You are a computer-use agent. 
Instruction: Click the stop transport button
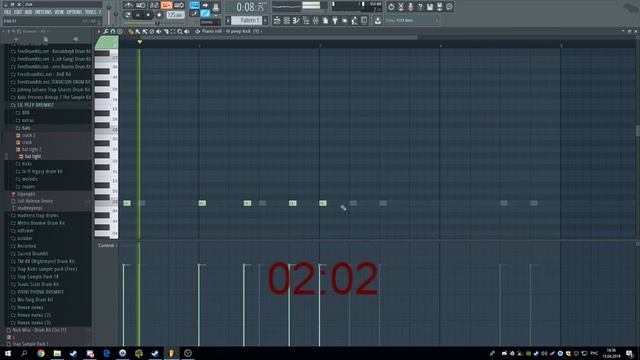(x=148, y=15)
